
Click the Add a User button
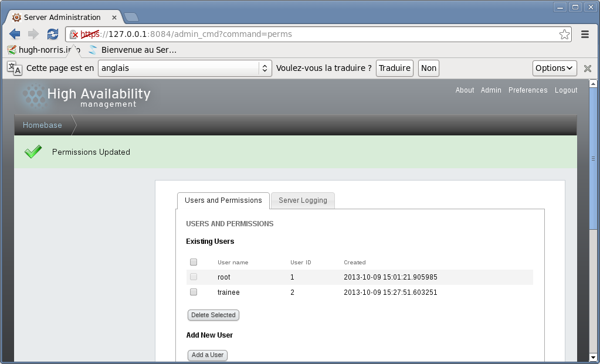click(208, 355)
